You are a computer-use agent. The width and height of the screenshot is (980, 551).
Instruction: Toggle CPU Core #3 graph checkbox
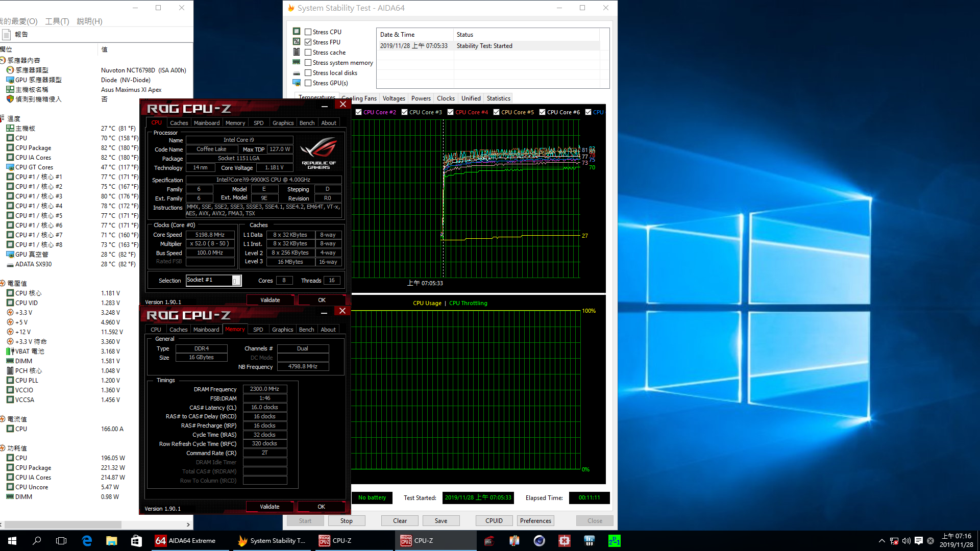click(x=405, y=112)
